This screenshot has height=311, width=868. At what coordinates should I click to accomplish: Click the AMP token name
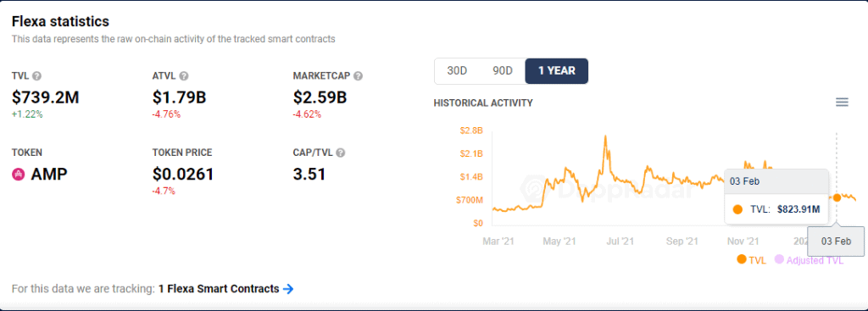click(x=49, y=175)
